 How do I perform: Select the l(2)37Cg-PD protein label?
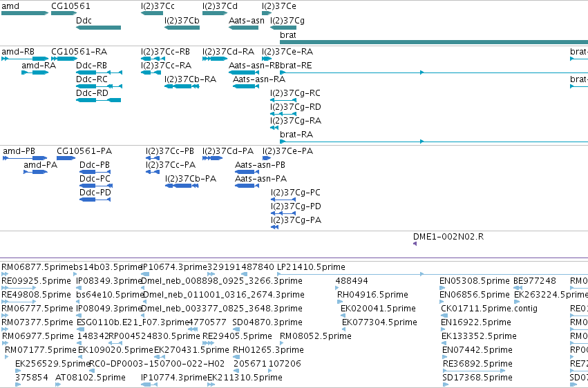click(x=296, y=206)
